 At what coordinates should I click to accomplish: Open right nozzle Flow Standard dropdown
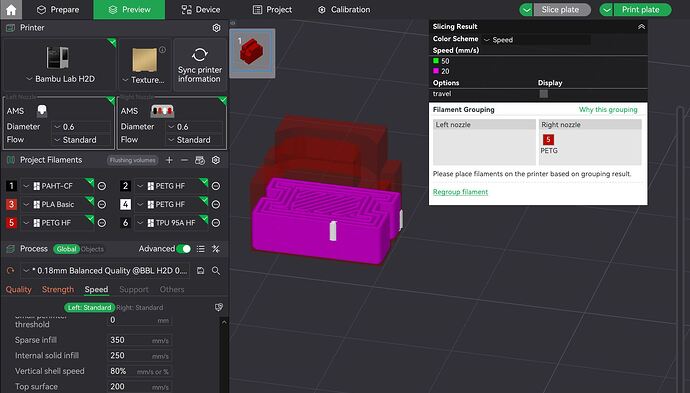tap(195, 140)
